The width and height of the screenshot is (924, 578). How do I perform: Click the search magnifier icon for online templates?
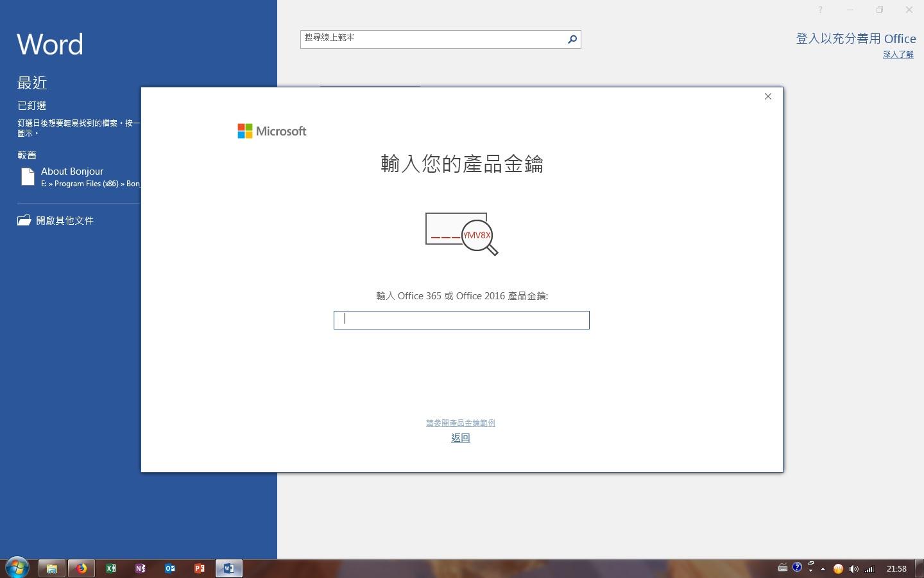572,39
